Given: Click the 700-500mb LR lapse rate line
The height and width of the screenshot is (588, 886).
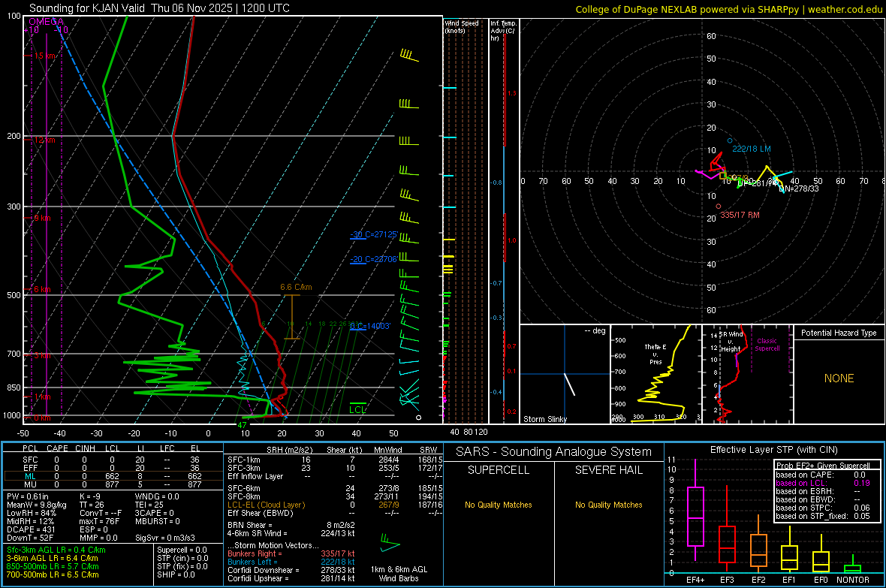Looking at the screenshot, I should tap(53, 574).
